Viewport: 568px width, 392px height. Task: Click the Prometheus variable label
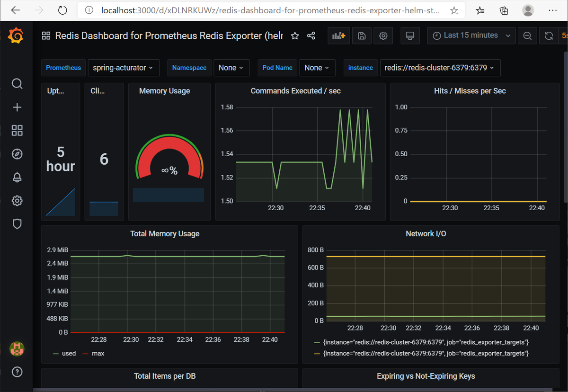63,68
